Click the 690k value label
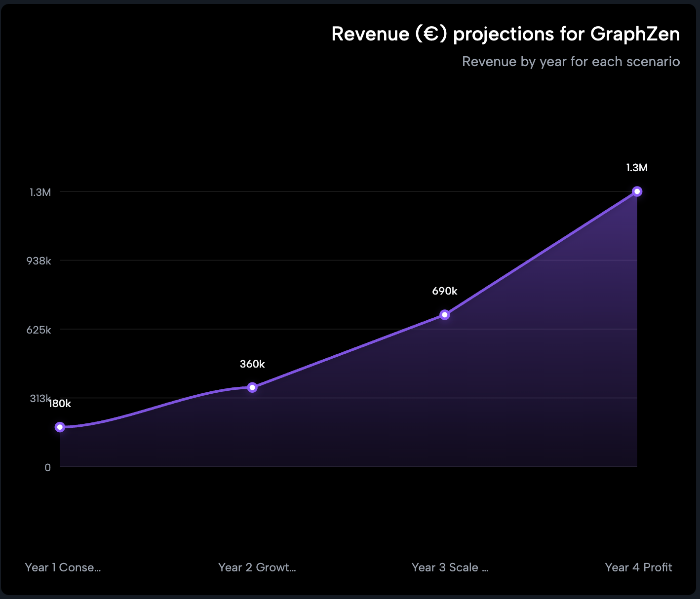700x599 pixels. pos(445,291)
